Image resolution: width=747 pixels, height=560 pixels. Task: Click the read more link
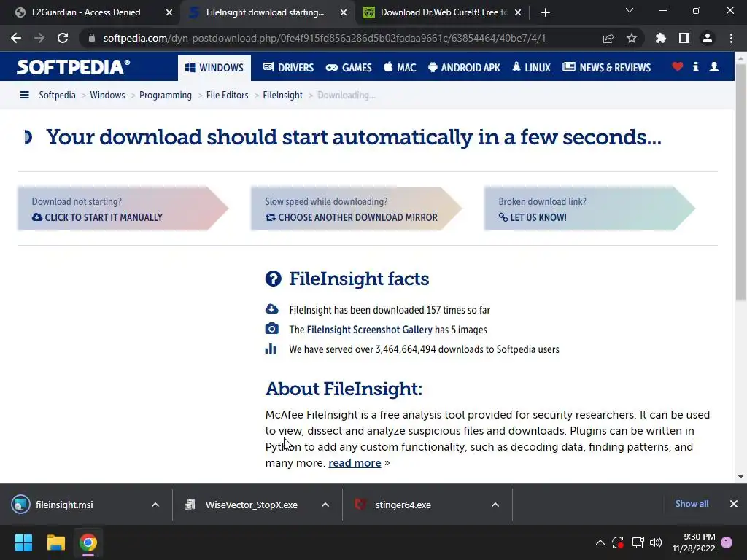(x=355, y=463)
